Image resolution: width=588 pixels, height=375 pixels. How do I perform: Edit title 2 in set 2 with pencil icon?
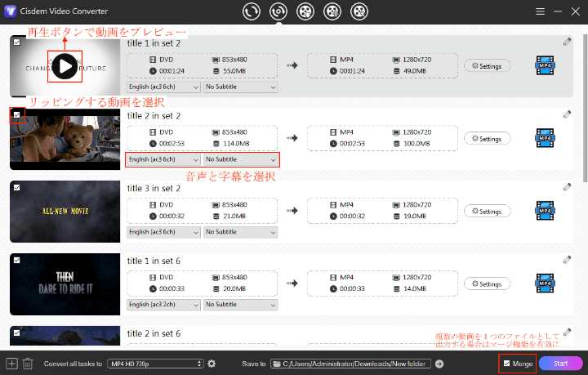tap(567, 114)
